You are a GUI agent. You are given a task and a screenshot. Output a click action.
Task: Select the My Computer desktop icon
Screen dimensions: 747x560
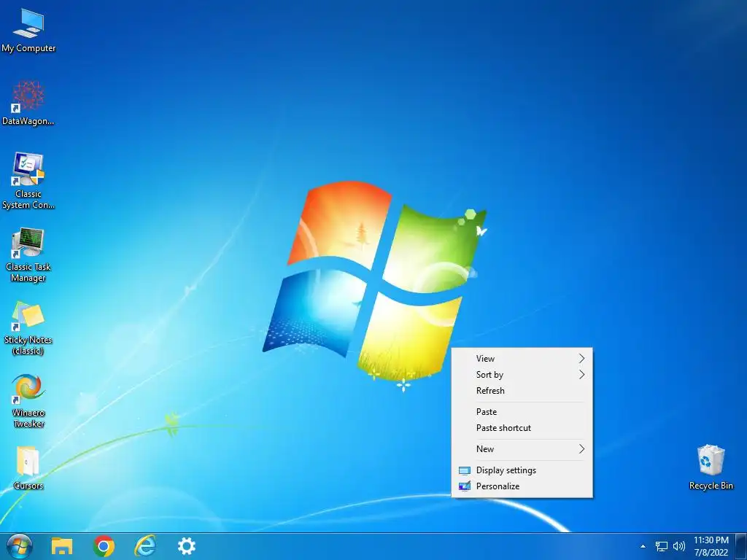point(28,31)
